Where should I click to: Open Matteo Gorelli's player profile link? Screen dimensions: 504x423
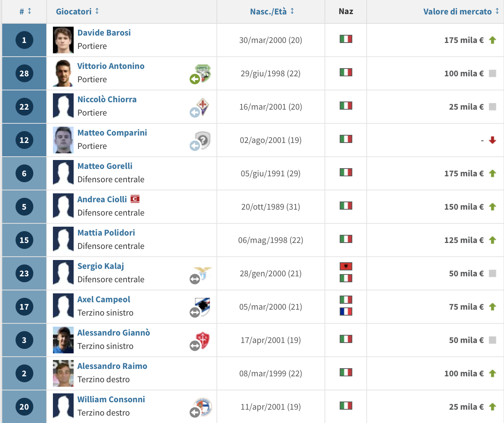(x=105, y=166)
